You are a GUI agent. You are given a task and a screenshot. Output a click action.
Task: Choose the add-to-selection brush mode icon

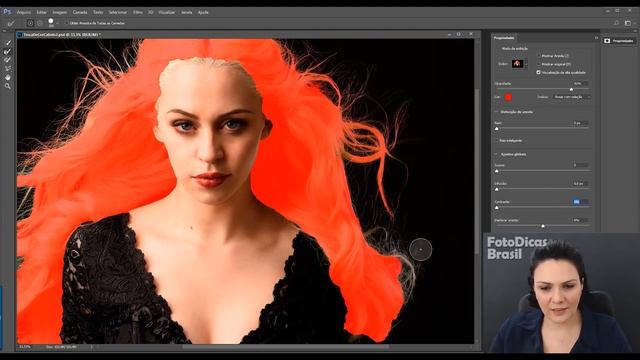coord(30,23)
